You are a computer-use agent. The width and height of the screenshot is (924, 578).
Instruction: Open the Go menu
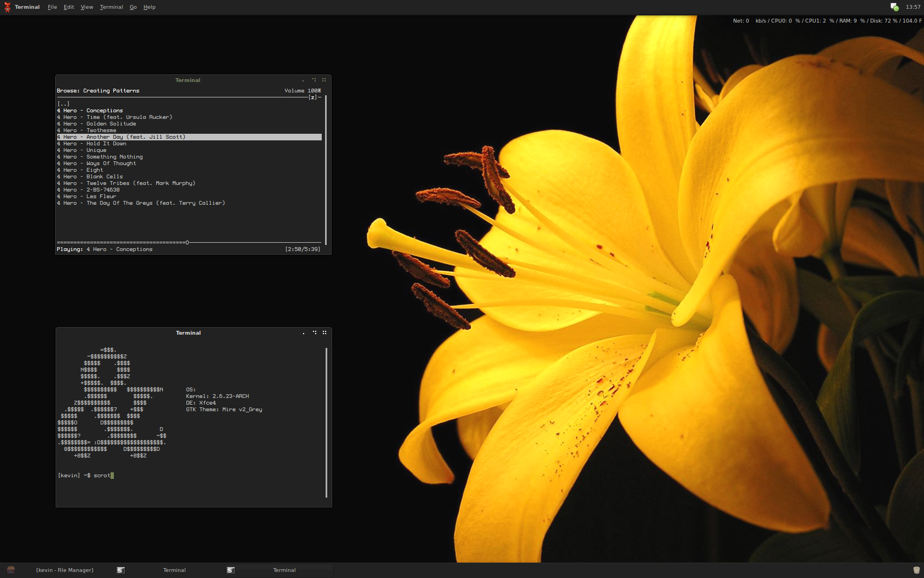[x=133, y=7]
